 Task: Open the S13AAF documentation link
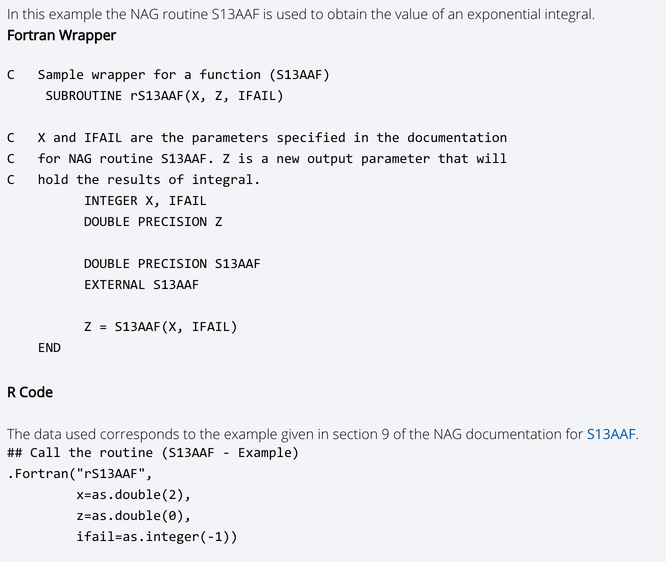pyautogui.click(x=611, y=434)
